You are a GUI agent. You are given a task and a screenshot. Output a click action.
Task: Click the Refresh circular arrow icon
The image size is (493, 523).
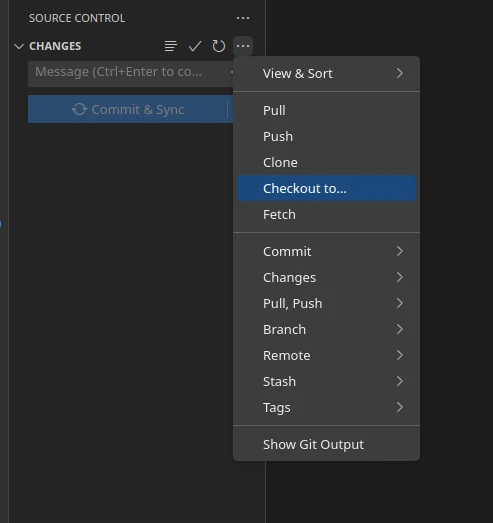219,46
